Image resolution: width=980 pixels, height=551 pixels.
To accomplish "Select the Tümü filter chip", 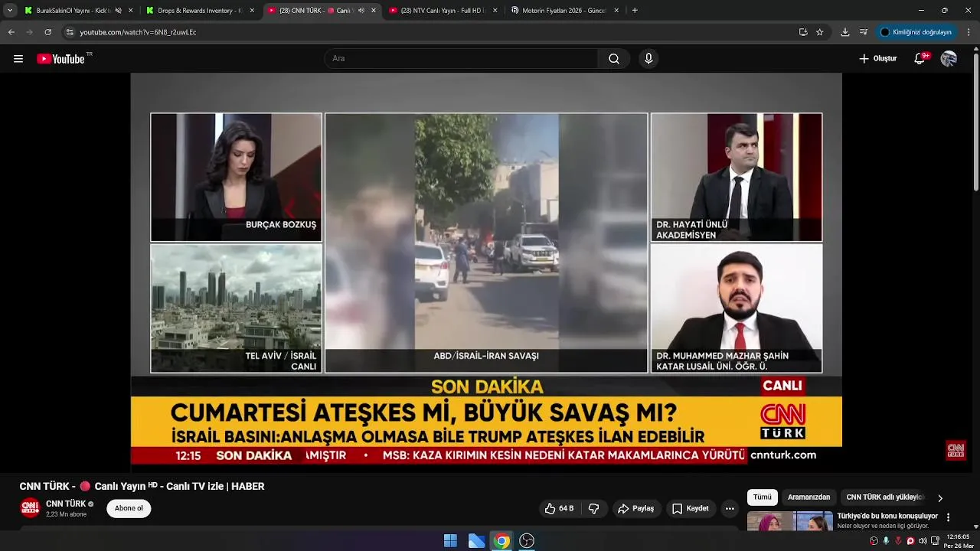I will click(763, 497).
